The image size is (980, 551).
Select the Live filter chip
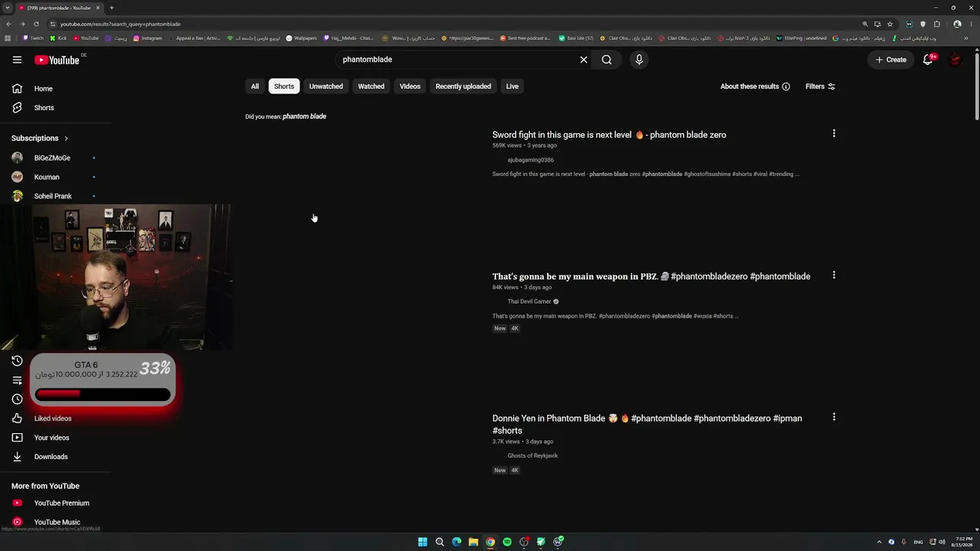[x=512, y=86]
